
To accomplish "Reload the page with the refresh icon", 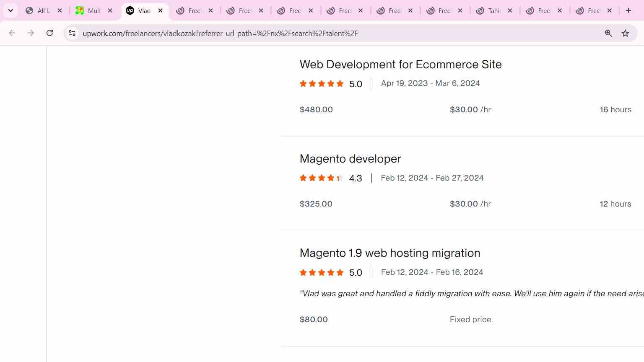I will pos(49,33).
